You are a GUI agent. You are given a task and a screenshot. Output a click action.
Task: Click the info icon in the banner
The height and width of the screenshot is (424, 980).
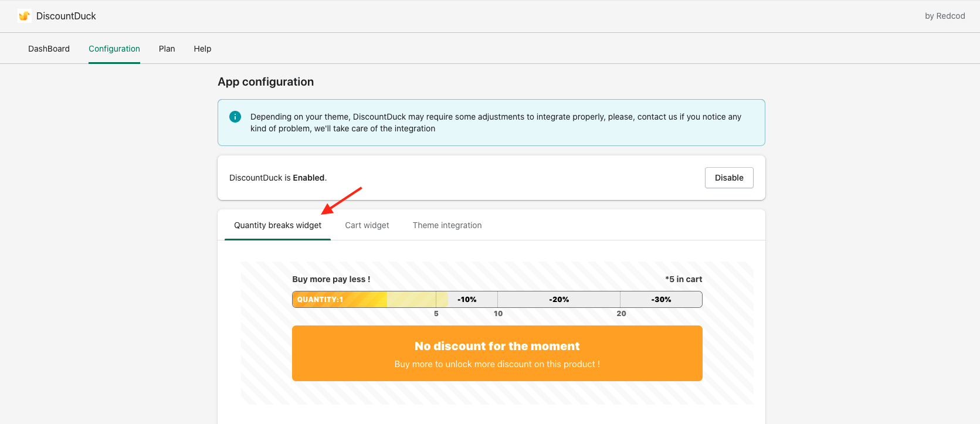235,117
